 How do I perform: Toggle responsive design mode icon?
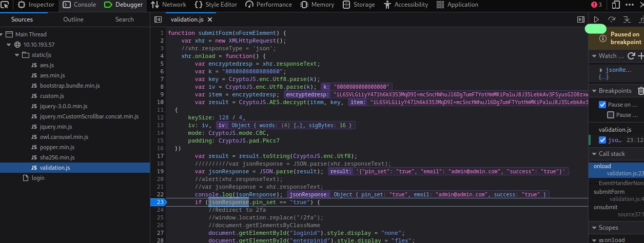pos(616,5)
